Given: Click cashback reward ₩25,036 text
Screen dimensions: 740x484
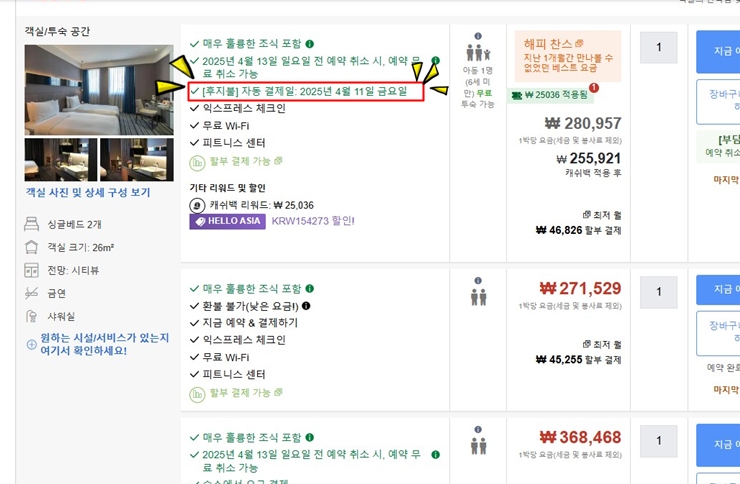Looking at the screenshot, I should [x=262, y=205].
